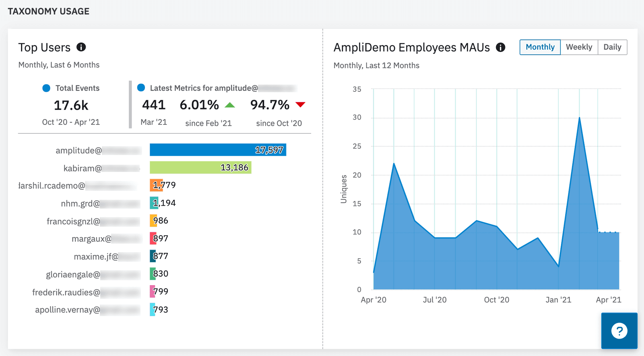Click the teal nhm.grd bar showing 1,194
This screenshot has height=356, width=644.
[154, 203]
